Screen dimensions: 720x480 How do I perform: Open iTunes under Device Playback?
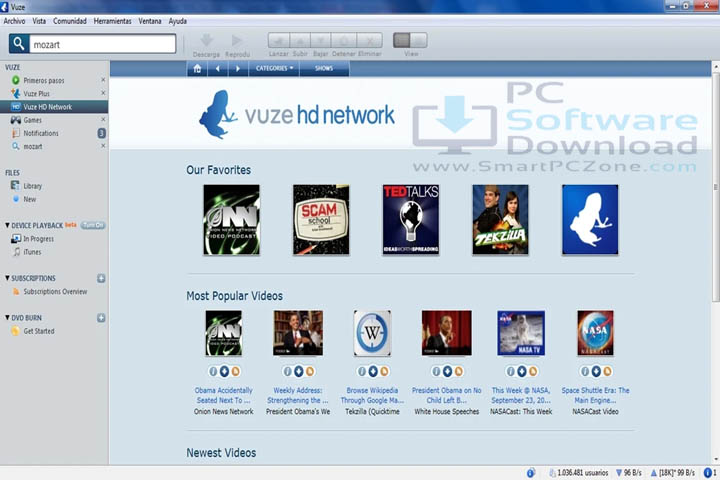[32, 252]
